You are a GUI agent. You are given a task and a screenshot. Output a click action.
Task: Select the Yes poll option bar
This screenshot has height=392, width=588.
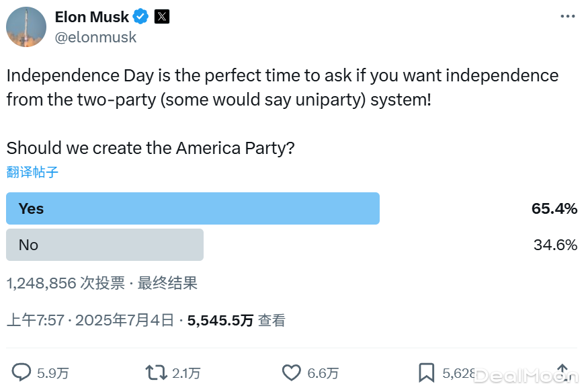coord(193,208)
